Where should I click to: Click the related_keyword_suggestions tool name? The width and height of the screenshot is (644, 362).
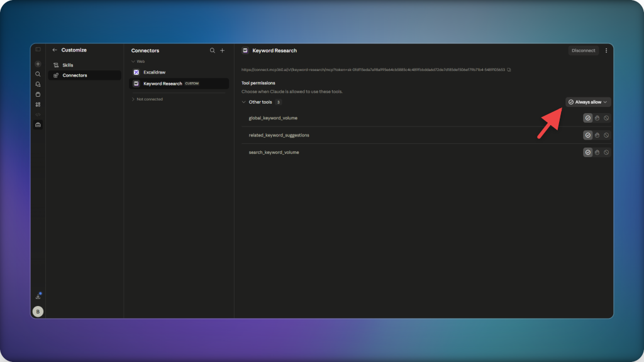coord(279,135)
